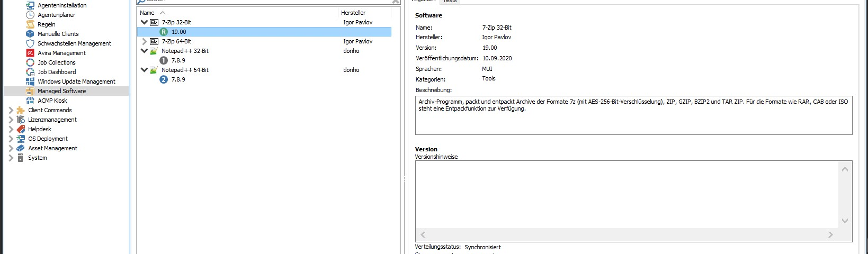The width and height of the screenshot is (868, 254).
Task: Collapse the Notepad++ 64-Bit node
Action: (144, 70)
